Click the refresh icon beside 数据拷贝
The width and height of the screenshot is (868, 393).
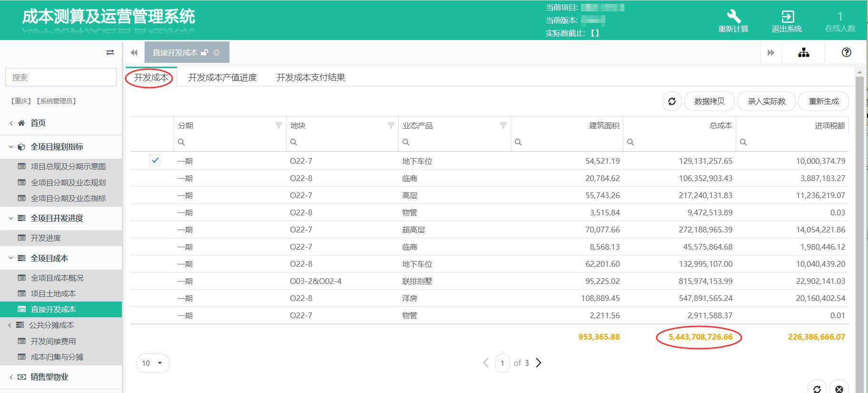[x=671, y=101]
